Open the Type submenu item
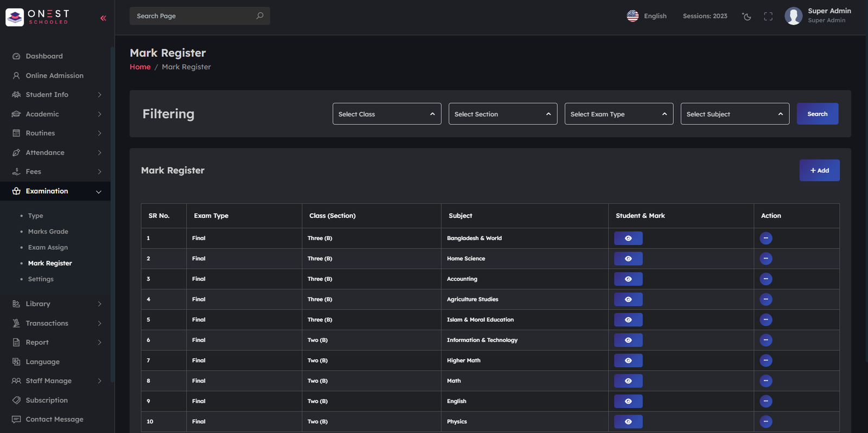The width and height of the screenshot is (868, 433). pyautogui.click(x=35, y=216)
